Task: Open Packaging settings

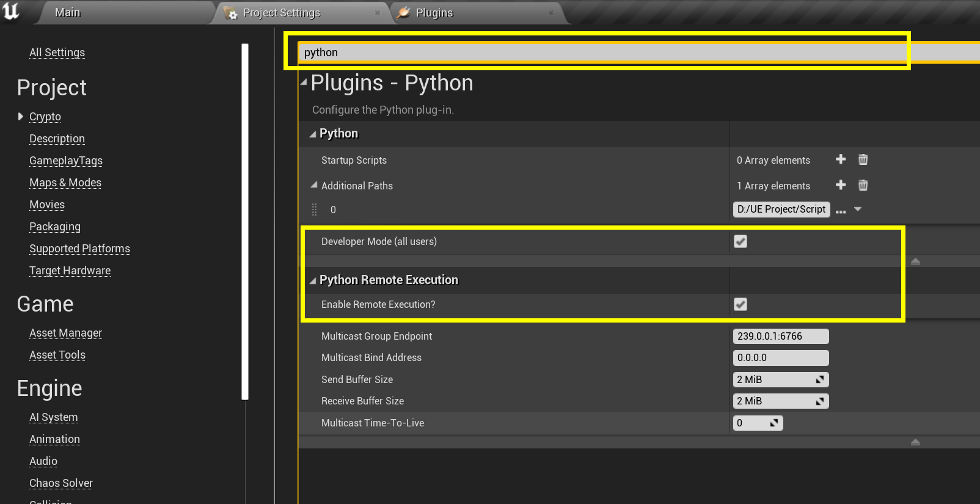Action: point(55,227)
